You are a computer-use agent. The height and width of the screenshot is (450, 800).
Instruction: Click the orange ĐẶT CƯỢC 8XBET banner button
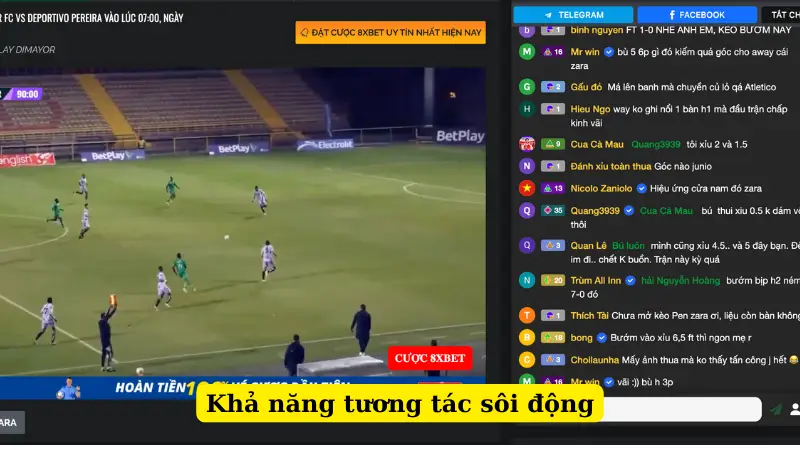point(390,33)
